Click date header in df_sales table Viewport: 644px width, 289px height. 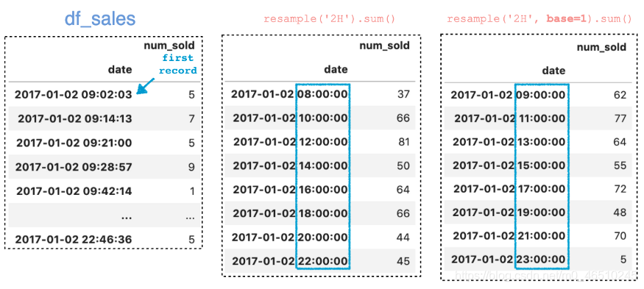pos(121,69)
